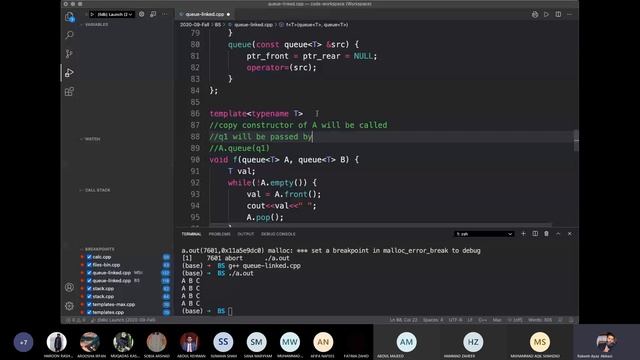
Task: Click the BS breadcrumb folder
Action: coord(218,25)
